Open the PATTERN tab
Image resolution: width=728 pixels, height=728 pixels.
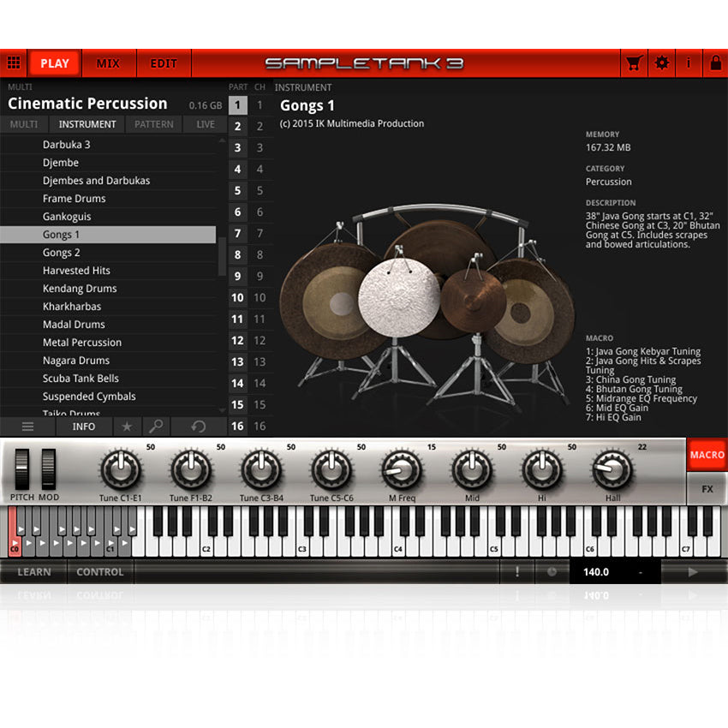tap(153, 123)
